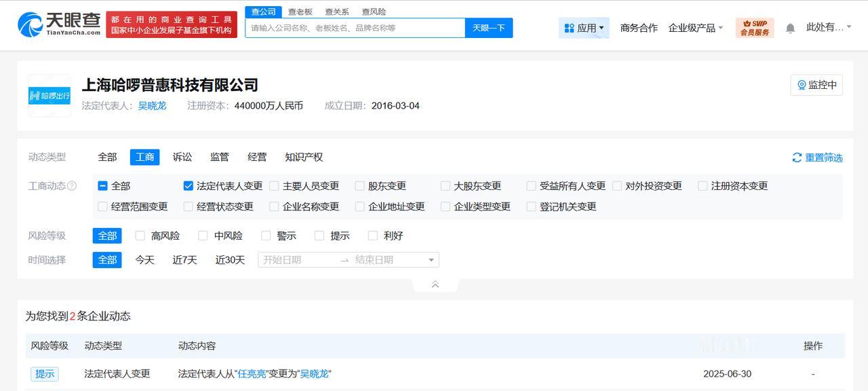
Task: Open the 应用 dropdown menu
Action: [x=584, y=28]
